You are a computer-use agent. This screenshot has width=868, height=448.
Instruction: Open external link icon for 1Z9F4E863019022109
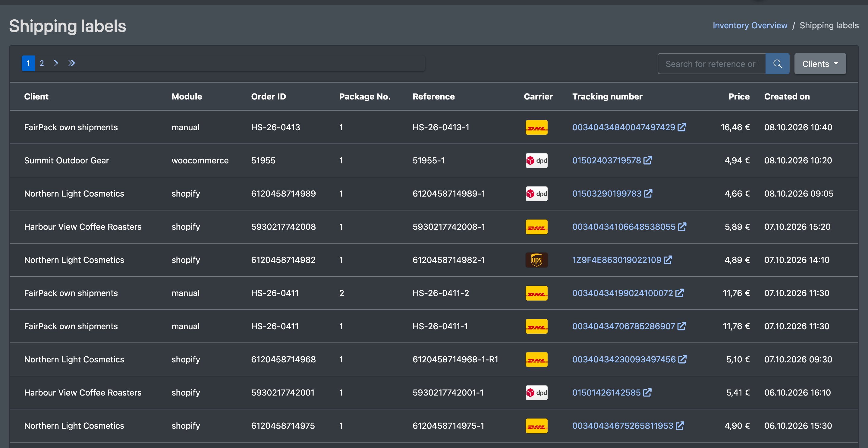click(x=668, y=260)
